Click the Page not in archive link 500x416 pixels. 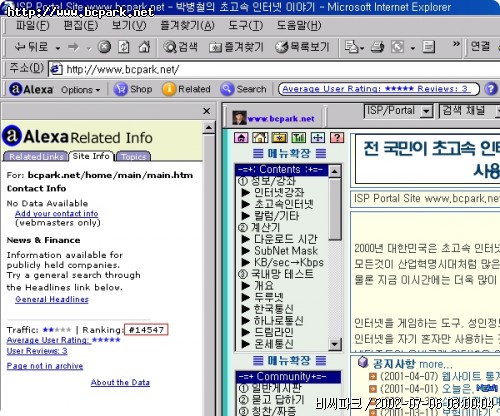point(45,366)
